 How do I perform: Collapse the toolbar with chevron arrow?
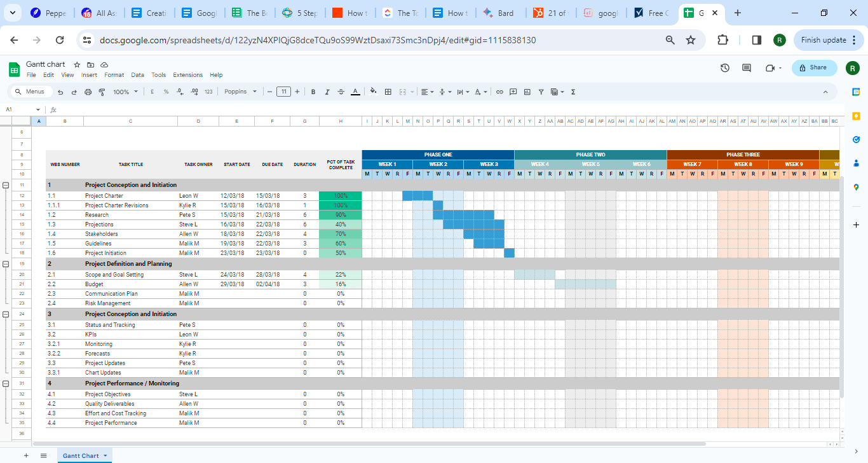(x=825, y=92)
